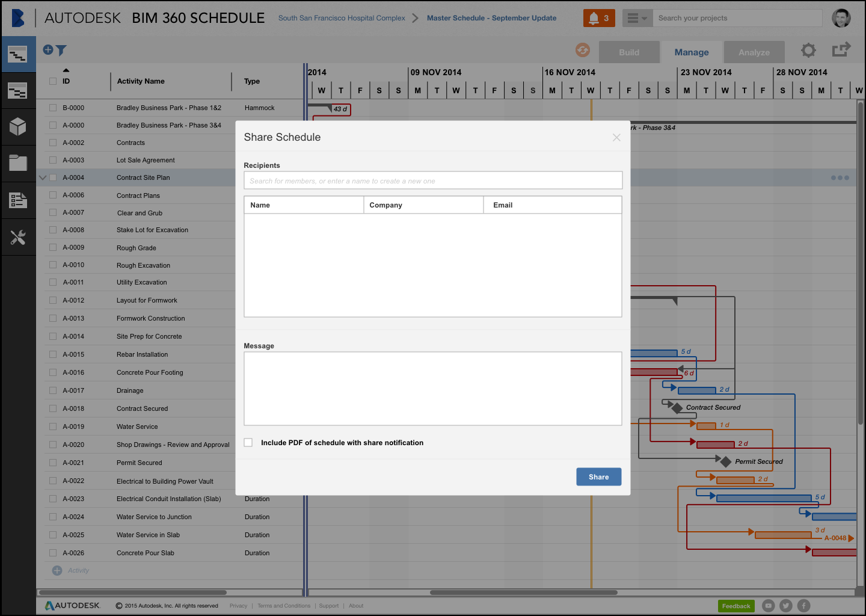This screenshot has height=616, width=866.
Task: Click the Gantt vertical scrollbar thumb
Action: coord(861,265)
